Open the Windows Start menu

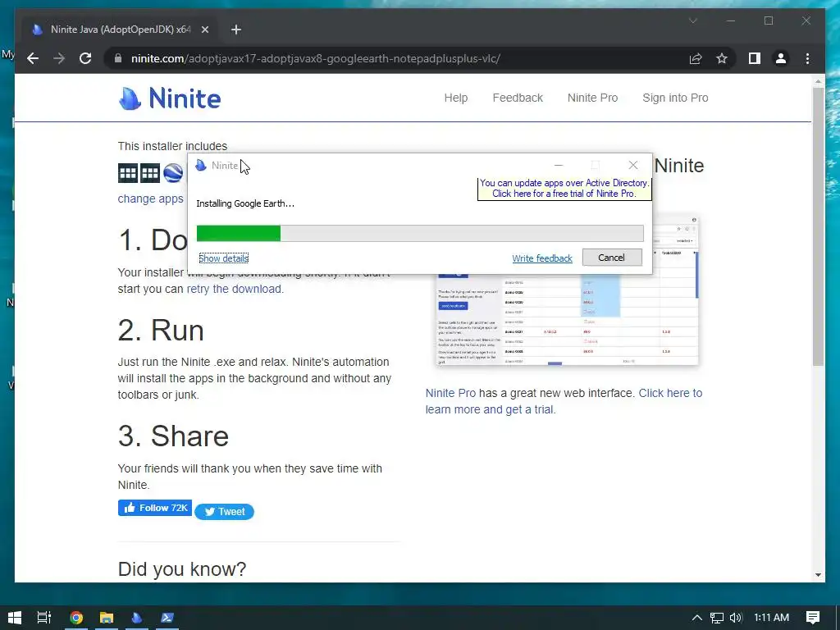point(15,618)
